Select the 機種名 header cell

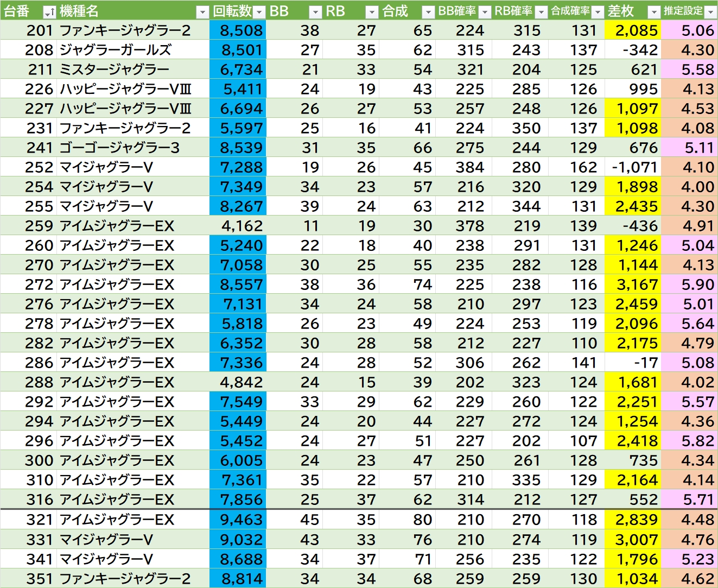[133, 11]
